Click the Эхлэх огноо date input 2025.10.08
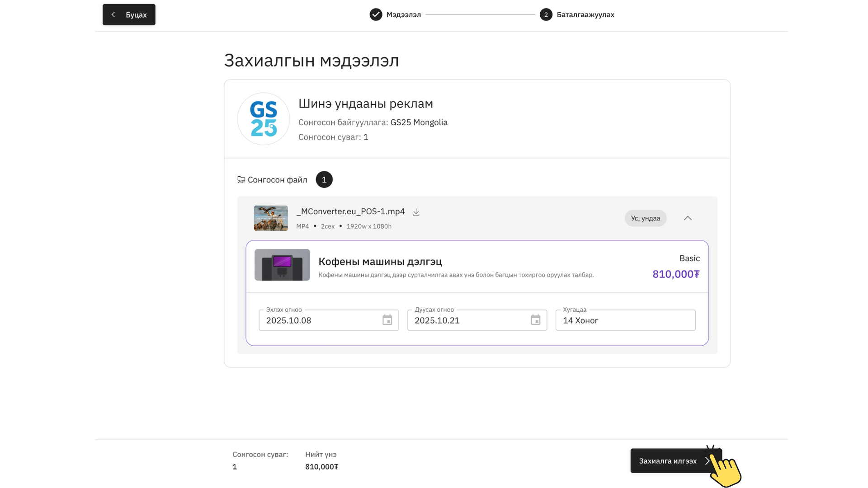This screenshot has height=488, width=868. (316, 320)
